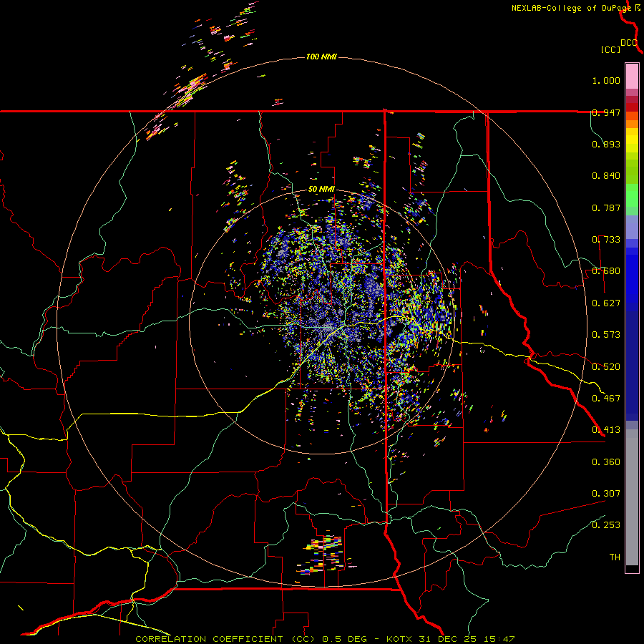Click the 0.573 scale value
Screen dimensions: 644x644
606,335
